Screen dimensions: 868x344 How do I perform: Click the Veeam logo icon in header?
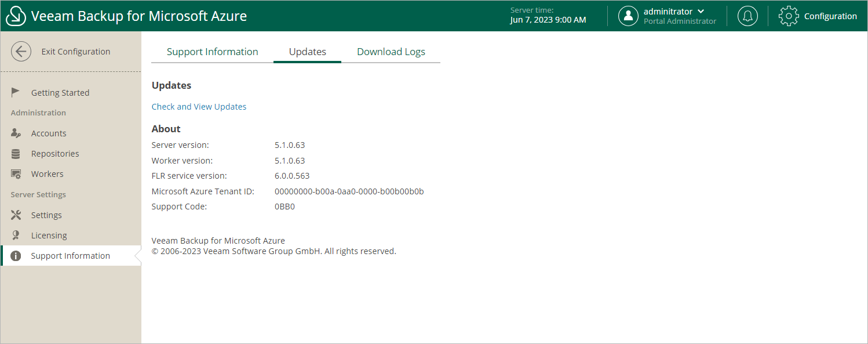[16, 16]
